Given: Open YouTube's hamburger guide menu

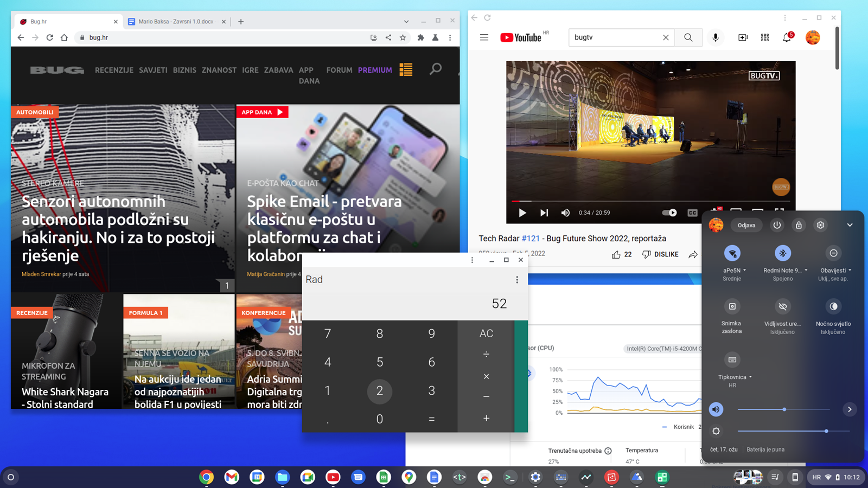Looking at the screenshot, I should 484,37.
